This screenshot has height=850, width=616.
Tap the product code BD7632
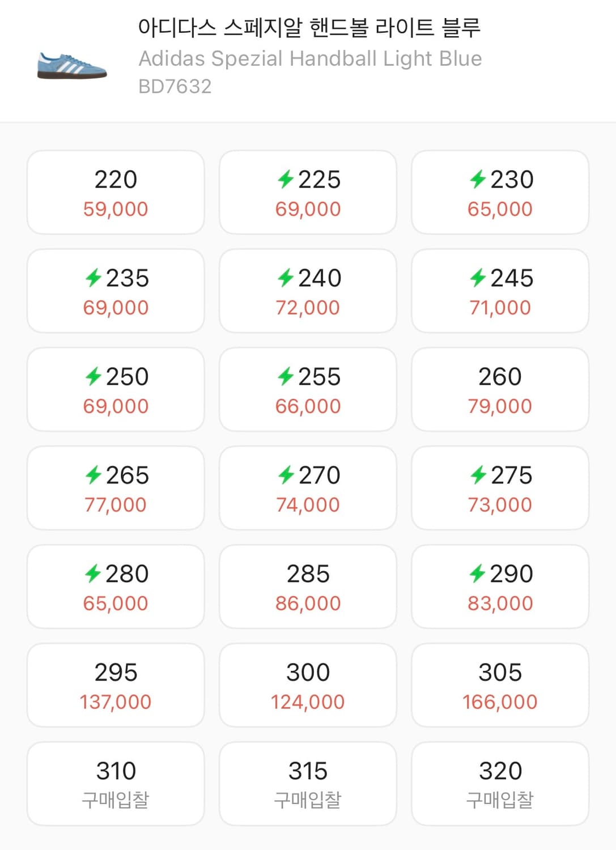175,86
